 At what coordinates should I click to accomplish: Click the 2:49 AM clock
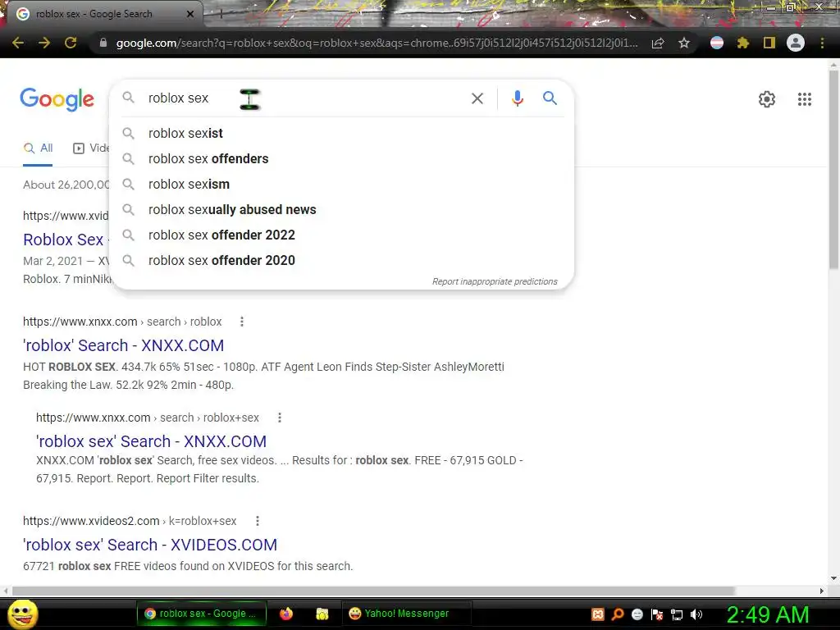point(767,614)
